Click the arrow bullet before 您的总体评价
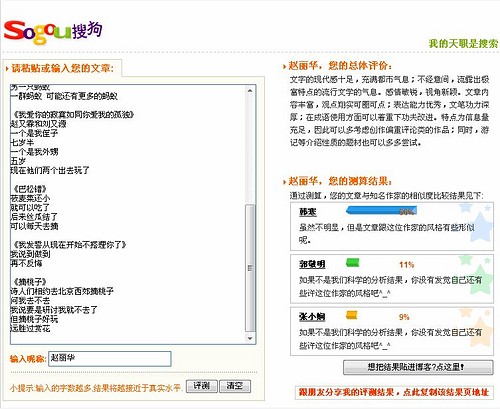 point(284,66)
